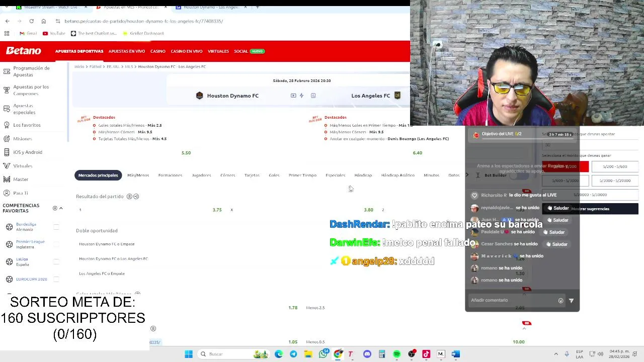The height and width of the screenshot is (362, 644).
Task: Select Menos 2.5 odds 1.78
Action: tap(293, 308)
